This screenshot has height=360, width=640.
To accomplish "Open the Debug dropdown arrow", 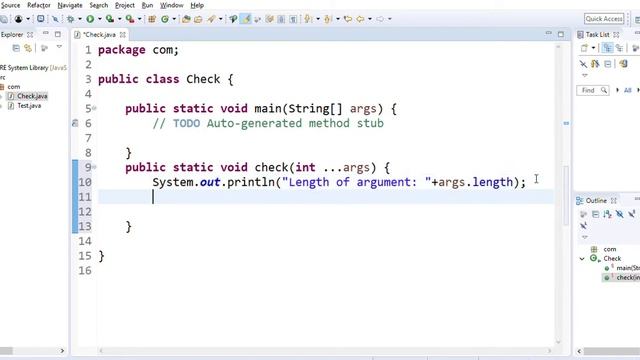I will click(80, 19).
